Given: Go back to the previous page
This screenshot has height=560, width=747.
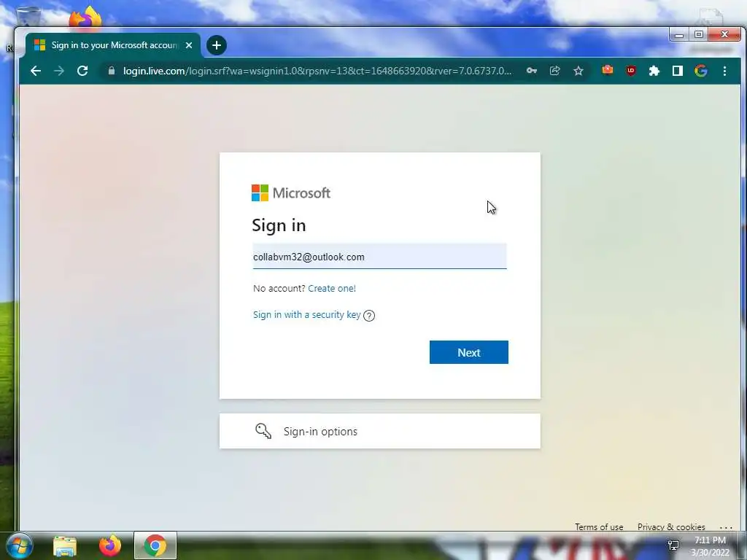Looking at the screenshot, I should [36, 71].
